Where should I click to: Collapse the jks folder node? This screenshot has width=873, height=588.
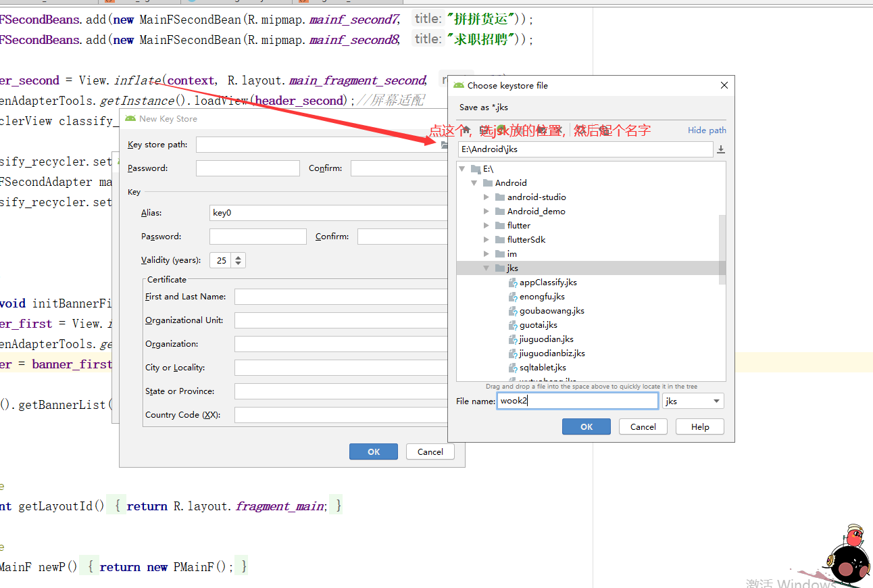coord(487,268)
